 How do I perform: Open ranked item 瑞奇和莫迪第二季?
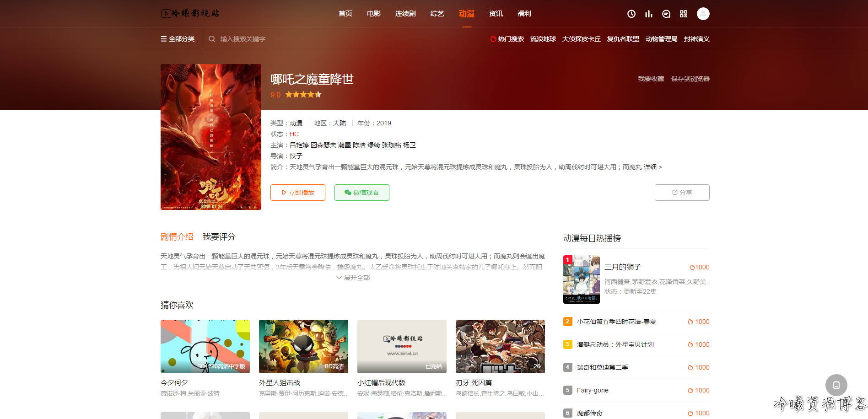pyautogui.click(x=603, y=367)
